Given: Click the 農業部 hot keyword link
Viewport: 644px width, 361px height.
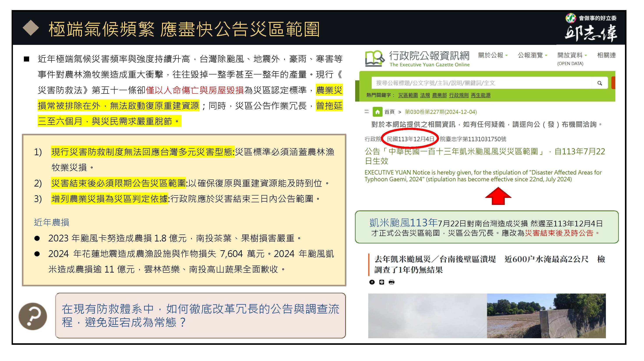Looking at the screenshot, I should [439, 95].
